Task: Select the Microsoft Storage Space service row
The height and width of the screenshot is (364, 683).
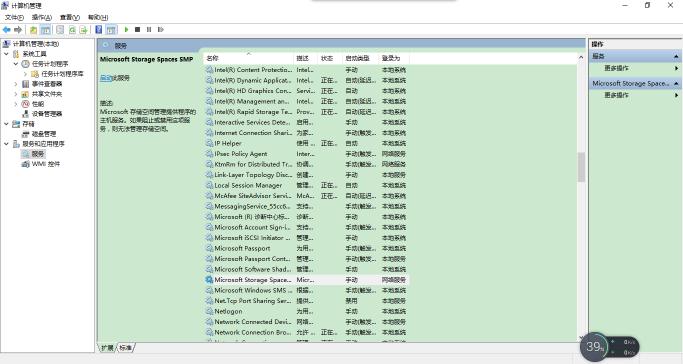Action: [306, 280]
